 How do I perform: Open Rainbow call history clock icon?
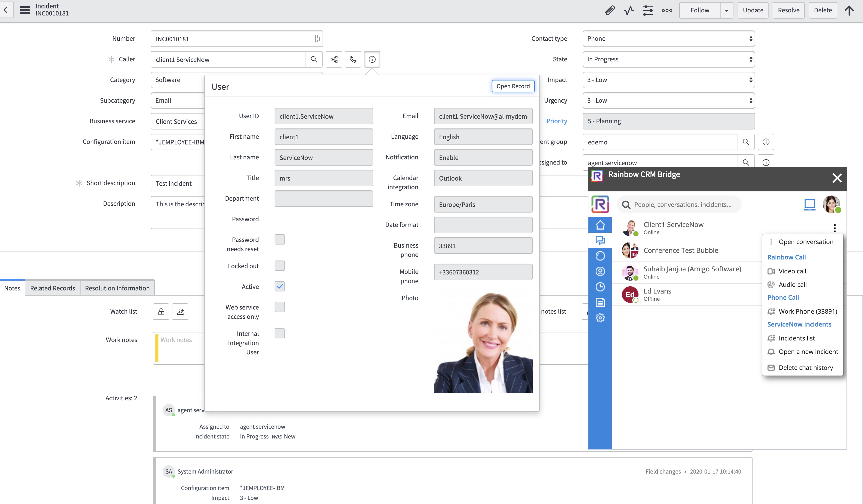click(x=600, y=287)
